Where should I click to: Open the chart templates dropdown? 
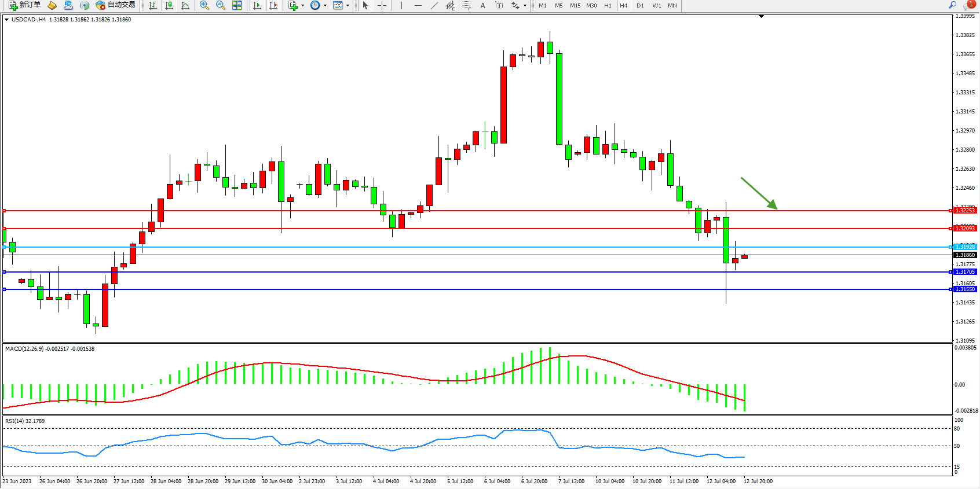point(348,6)
